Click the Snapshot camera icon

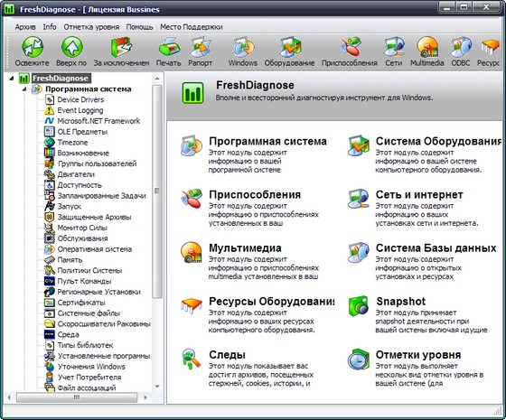(x=358, y=306)
